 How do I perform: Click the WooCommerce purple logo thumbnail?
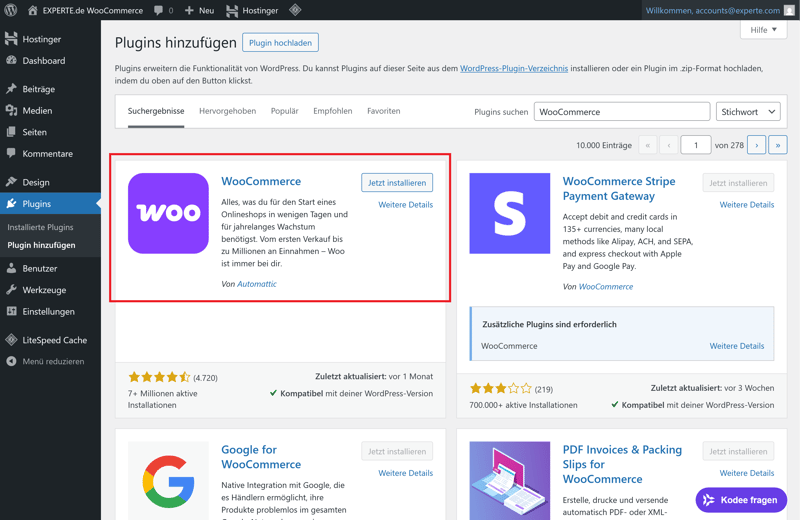pyautogui.click(x=168, y=213)
